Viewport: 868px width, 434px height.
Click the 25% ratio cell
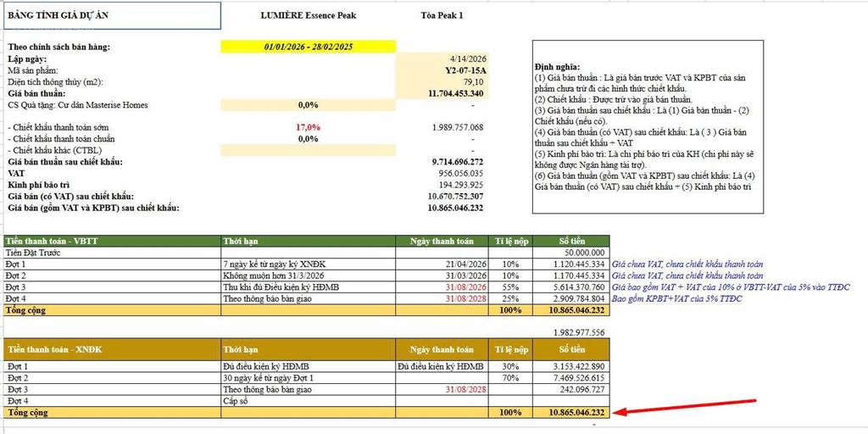pos(510,299)
